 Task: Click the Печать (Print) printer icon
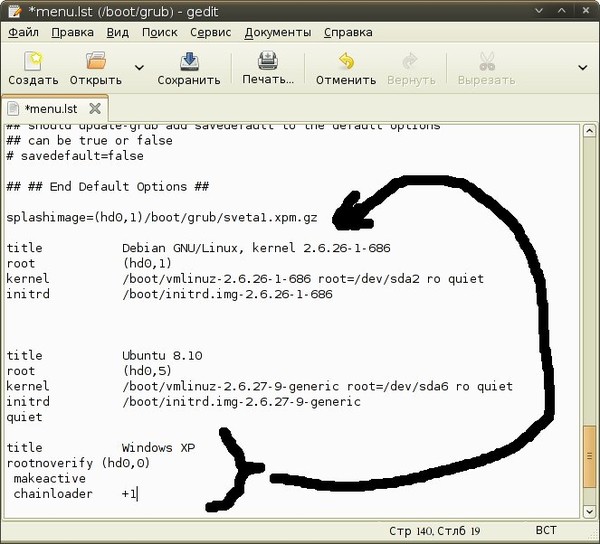tap(268, 60)
